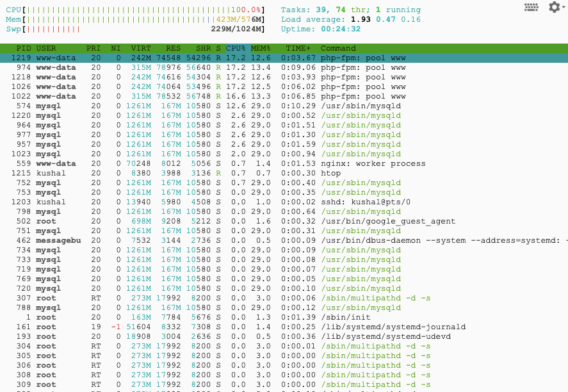The width and height of the screenshot is (568, 392).
Task: Open the settings gear icon
Action: 555,7
